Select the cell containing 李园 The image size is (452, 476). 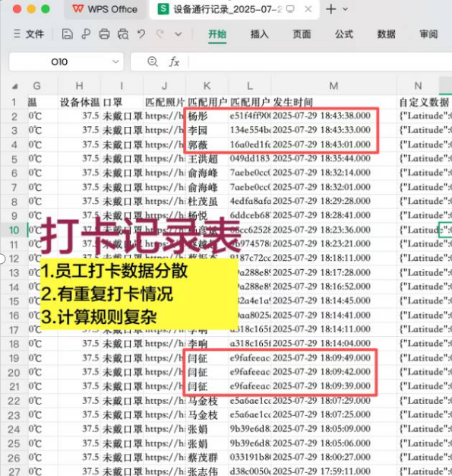tap(207, 130)
